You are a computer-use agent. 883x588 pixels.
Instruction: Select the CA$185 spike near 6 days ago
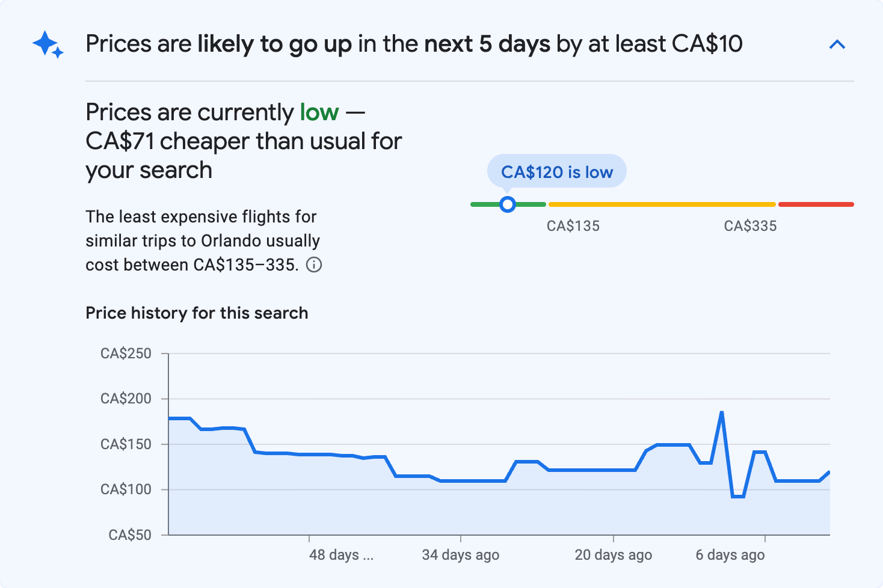click(x=721, y=412)
